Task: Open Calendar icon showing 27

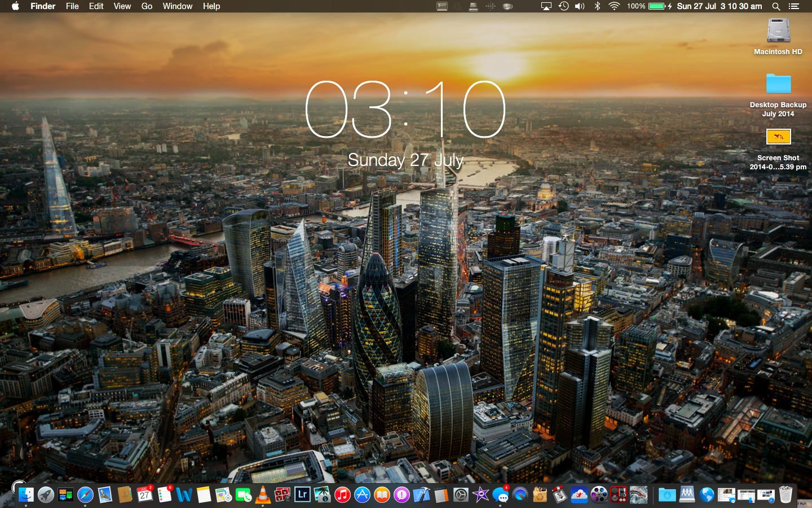Action: (x=145, y=495)
